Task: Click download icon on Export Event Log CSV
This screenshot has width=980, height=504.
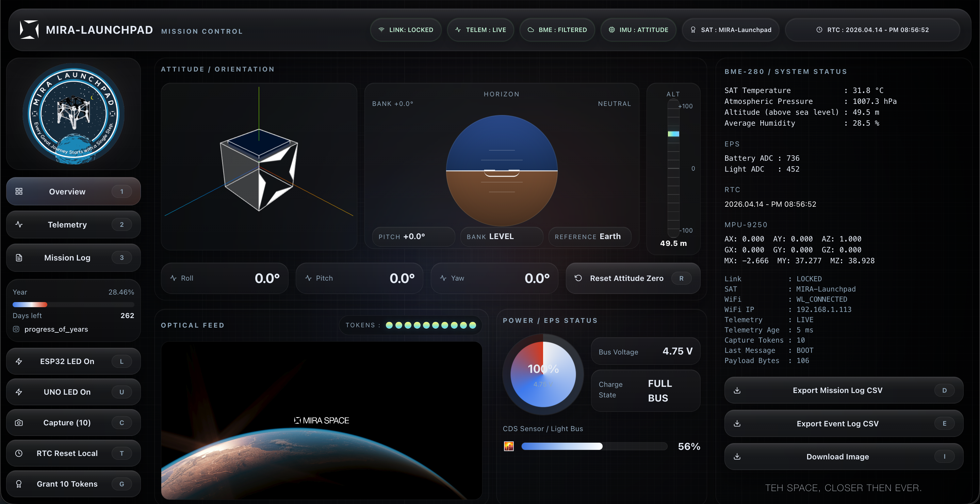Action: tap(737, 424)
